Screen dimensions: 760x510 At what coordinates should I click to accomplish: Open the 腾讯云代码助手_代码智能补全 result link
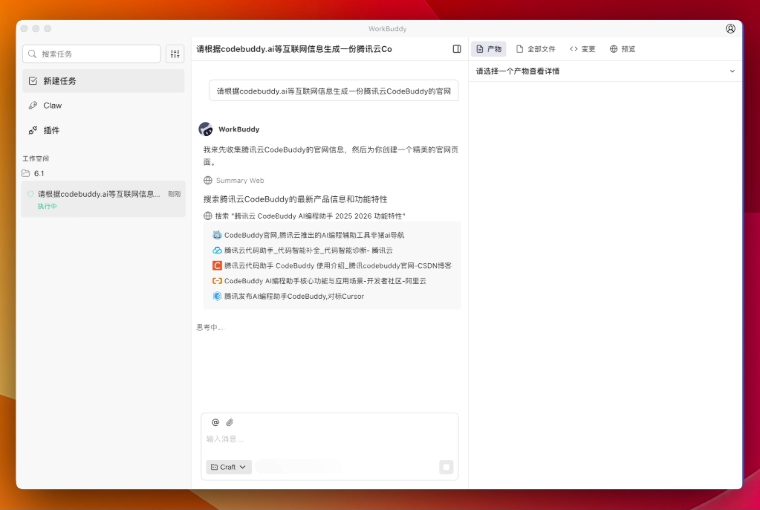[308, 250]
